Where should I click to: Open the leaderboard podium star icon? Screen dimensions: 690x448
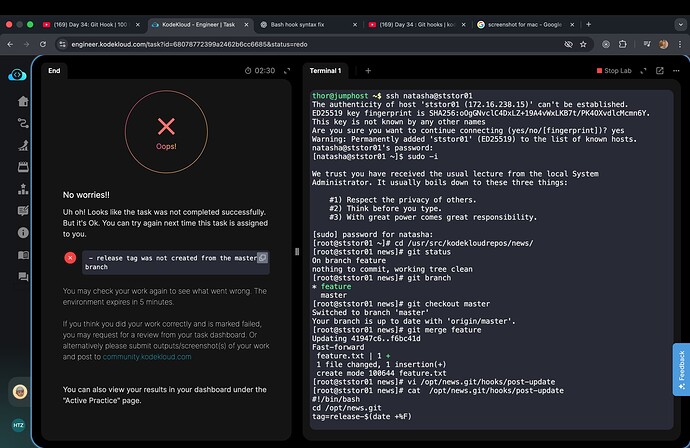(x=23, y=189)
